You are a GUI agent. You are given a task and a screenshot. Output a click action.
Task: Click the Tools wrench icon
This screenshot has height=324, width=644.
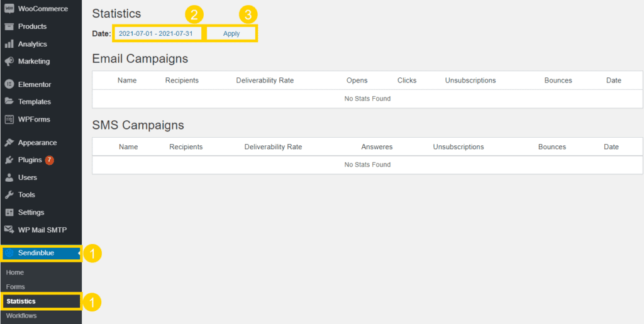tap(9, 194)
